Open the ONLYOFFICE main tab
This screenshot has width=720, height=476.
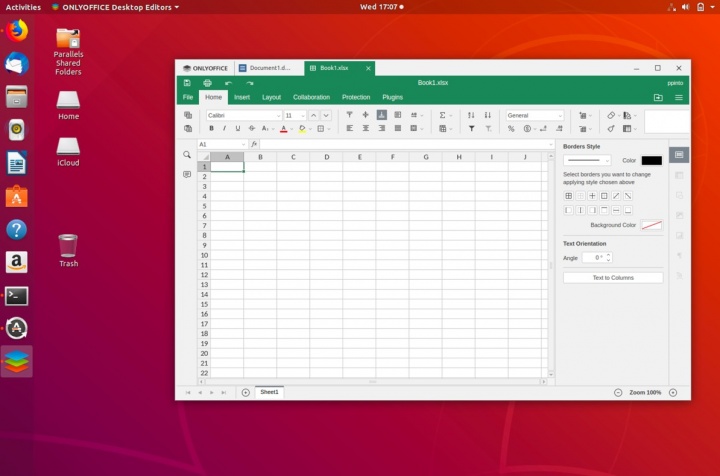click(x=206, y=68)
